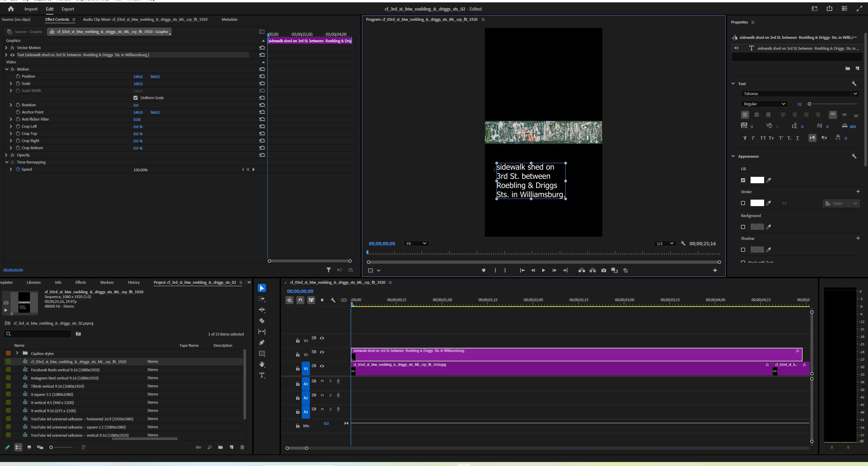Switch to the Effects tab
Screen dimensions: 868x466
tap(80, 282)
